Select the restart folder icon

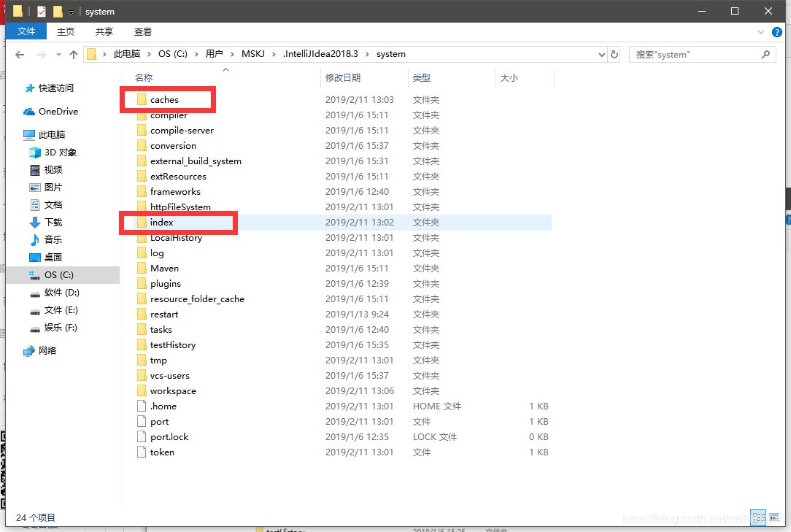[x=142, y=314]
